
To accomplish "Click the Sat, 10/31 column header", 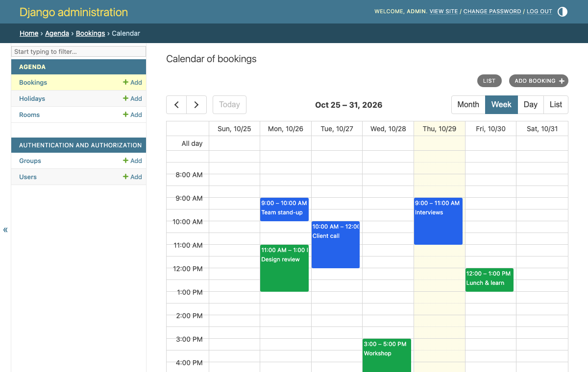I will pyautogui.click(x=542, y=129).
